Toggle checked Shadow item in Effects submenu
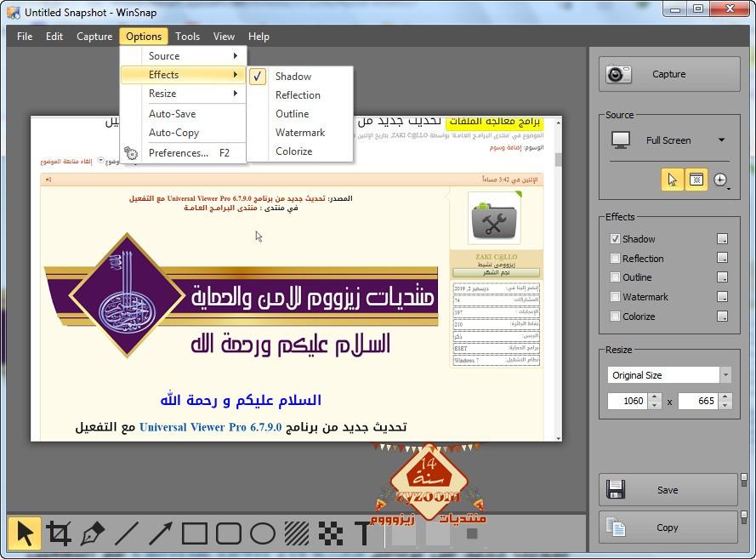Image resolution: width=756 pixels, height=559 pixels. (x=301, y=77)
